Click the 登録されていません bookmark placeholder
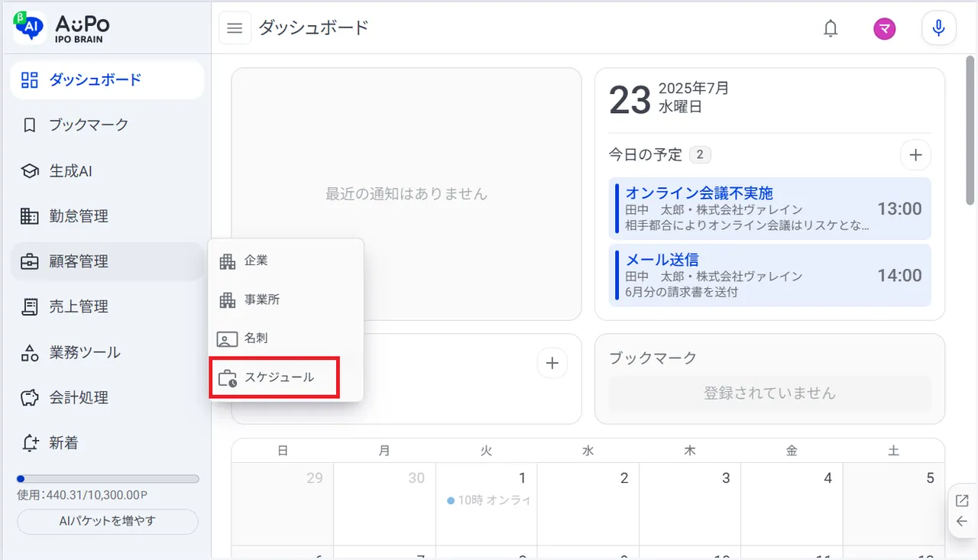The height and width of the screenshot is (560, 978). click(x=770, y=393)
